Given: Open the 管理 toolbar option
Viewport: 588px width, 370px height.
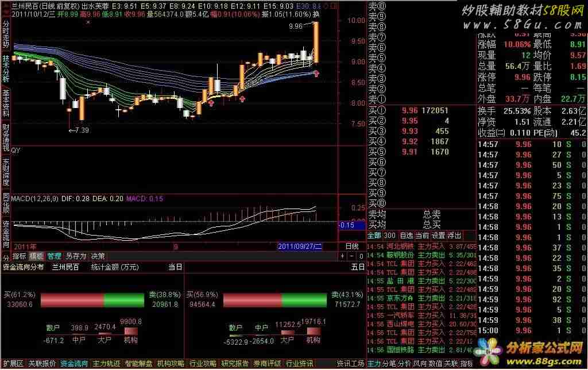Looking at the screenshot, I should point(54,256).
